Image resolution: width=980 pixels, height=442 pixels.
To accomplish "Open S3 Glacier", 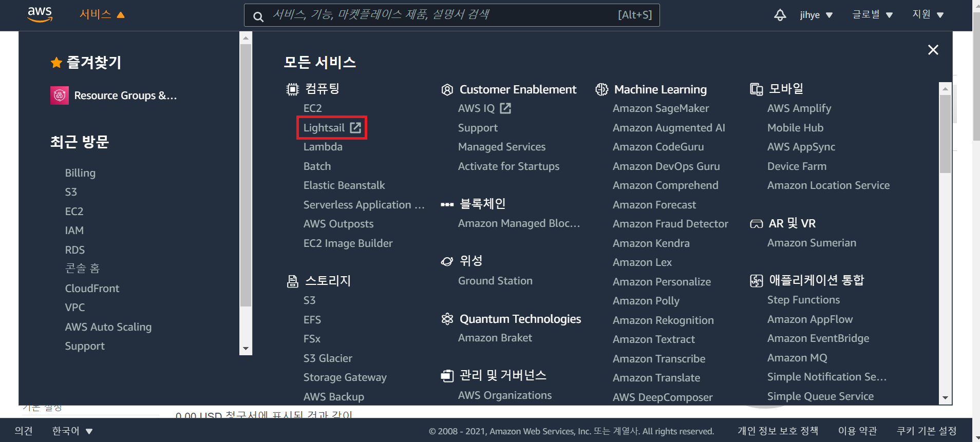I will click(328, 358).
